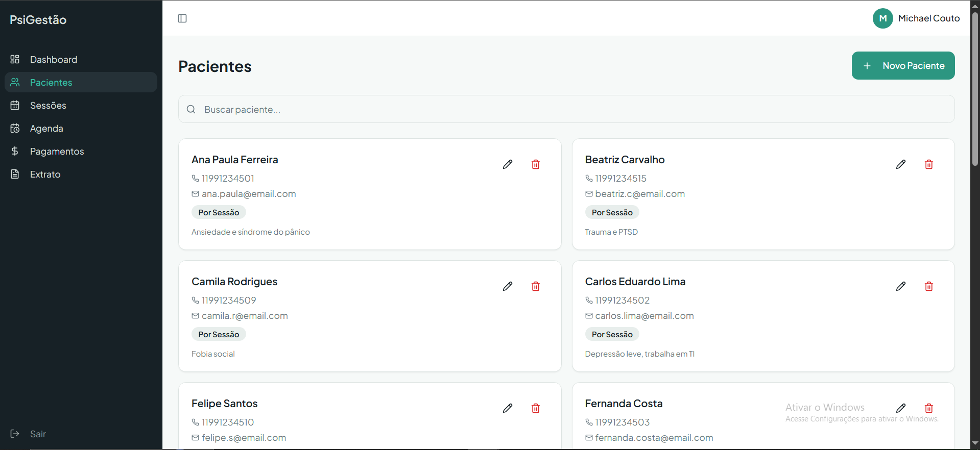980x450 pixels.
Task: Click the Michael Couto user name
Action: coord(929,18)
